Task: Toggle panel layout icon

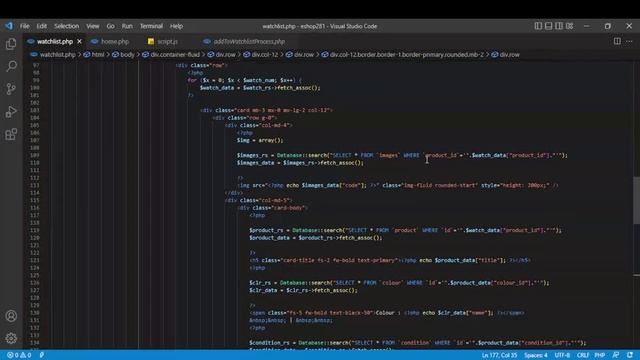Action: (x=549, y=26)
